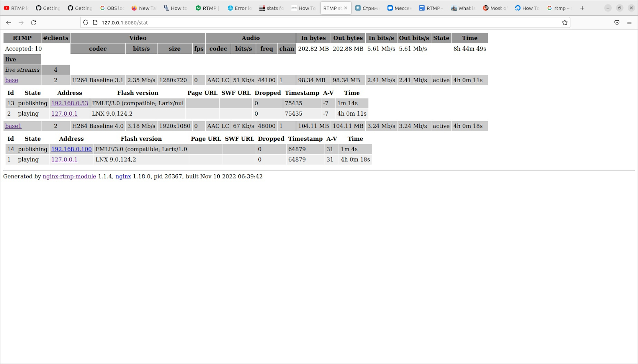Click the browser reload page icon
Image resolution: width=638 pixels, height=364 pixels.
click(x=33, y=23)
